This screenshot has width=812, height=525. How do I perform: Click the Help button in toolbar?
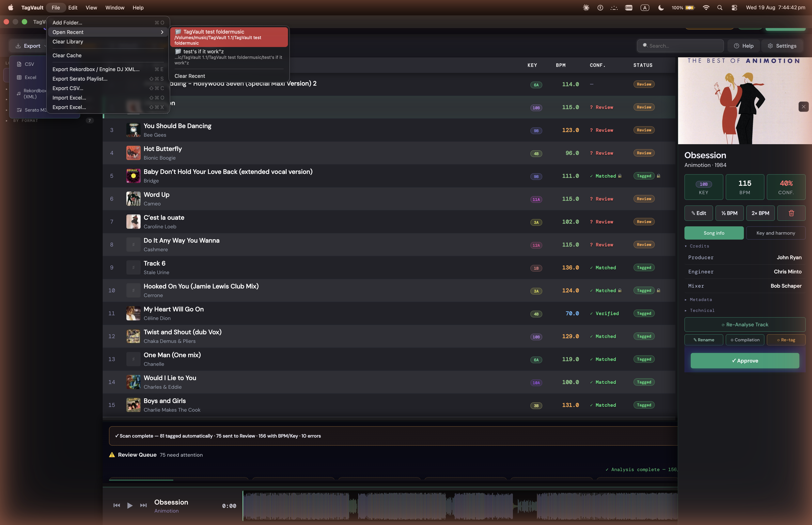tap(743, 46)
